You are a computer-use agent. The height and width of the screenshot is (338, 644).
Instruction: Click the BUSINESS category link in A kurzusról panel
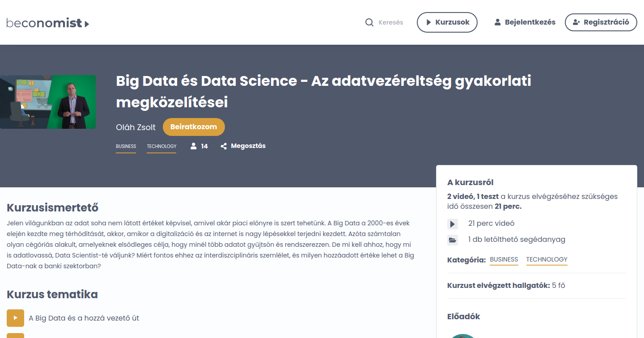504,259
